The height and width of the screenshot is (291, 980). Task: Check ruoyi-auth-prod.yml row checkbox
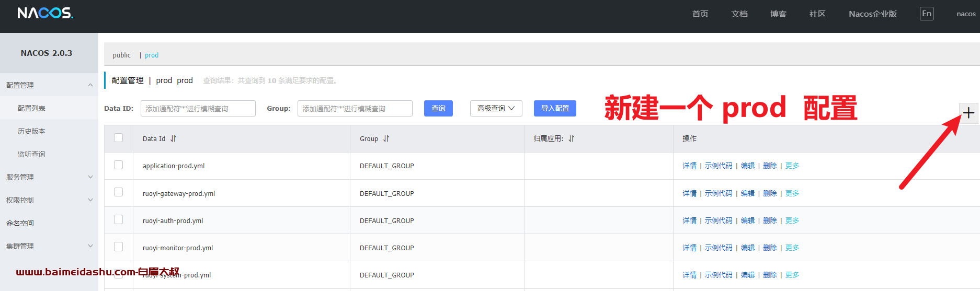click(119, 219)
